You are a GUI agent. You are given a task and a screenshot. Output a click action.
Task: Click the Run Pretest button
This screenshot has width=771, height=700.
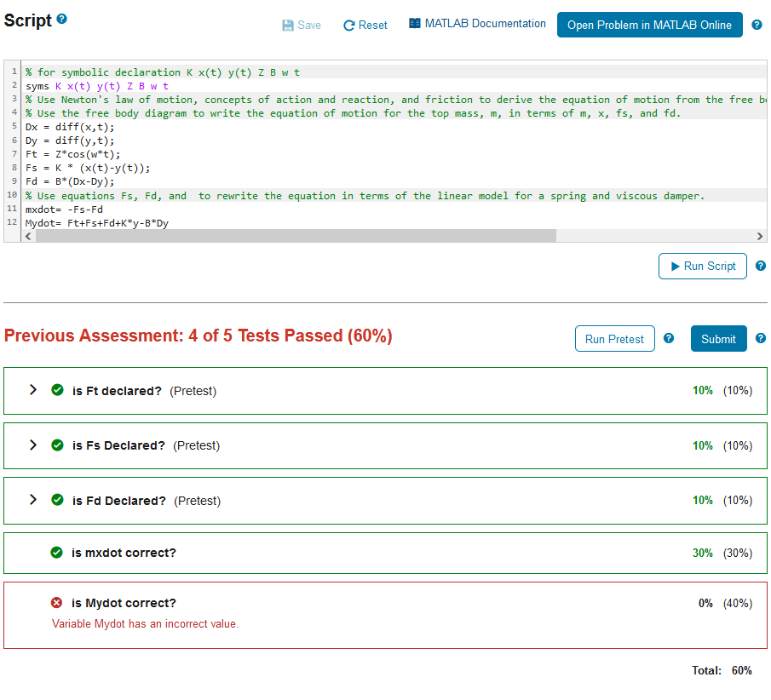[614, 338]
